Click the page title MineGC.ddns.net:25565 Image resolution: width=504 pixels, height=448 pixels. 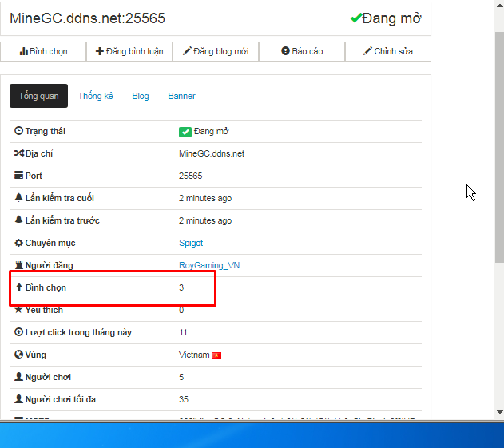[x=87, y=18]
